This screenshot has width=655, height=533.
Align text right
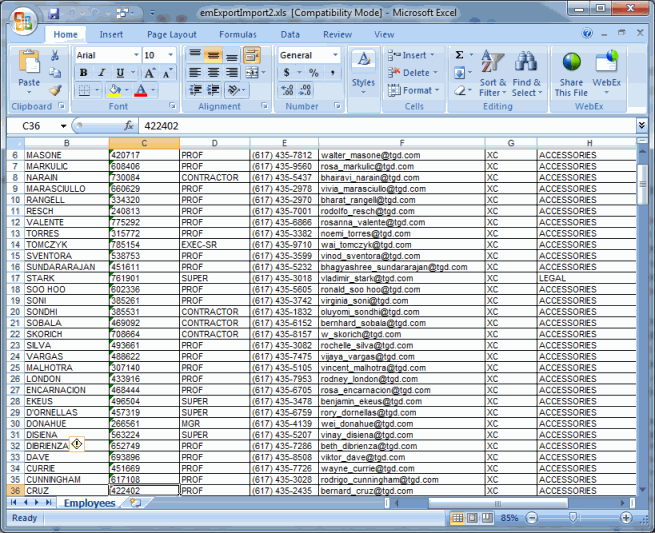point(231,73)
